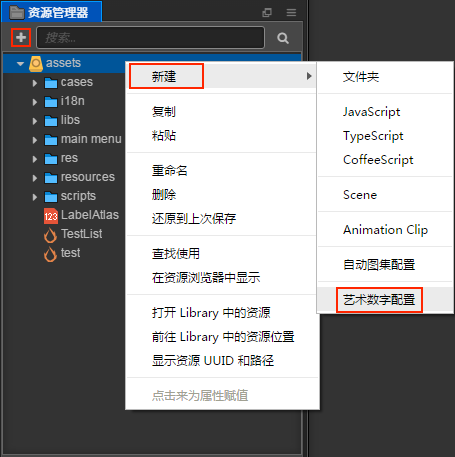Click the LabelAtlas 123 asset icon
Viewport: 455px width, 457px height.
point(51,216)
